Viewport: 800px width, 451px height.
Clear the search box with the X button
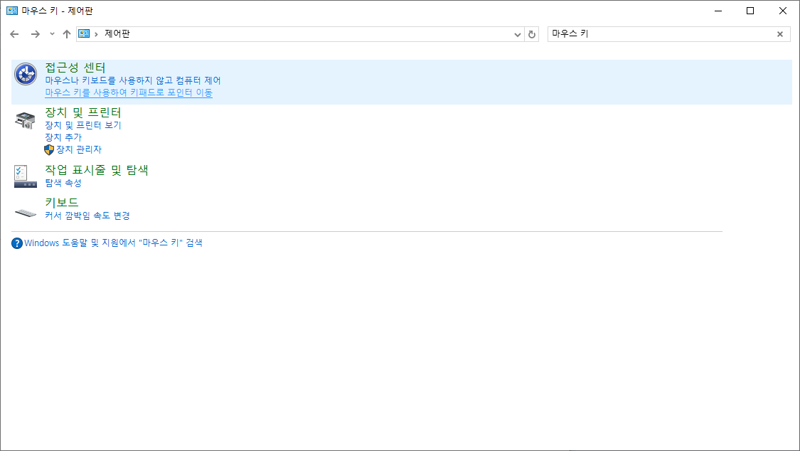pos(780,34)
